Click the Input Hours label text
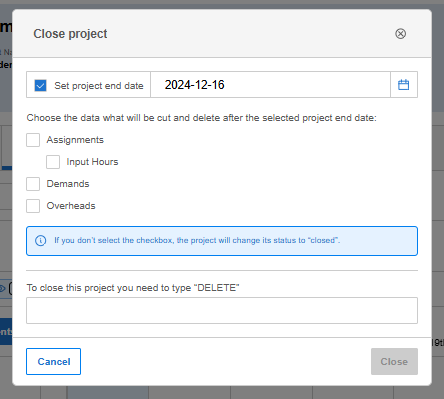444x399 pixels. [92, 162]
